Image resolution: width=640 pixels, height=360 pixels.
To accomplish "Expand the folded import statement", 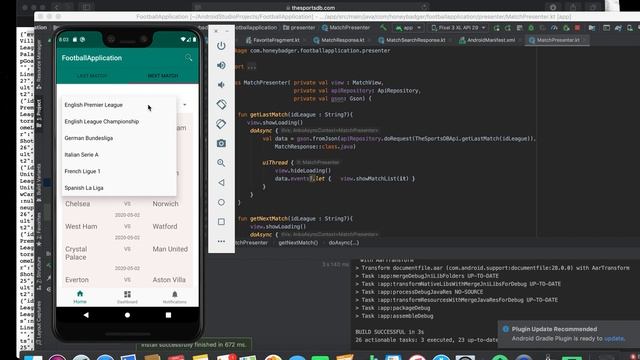I will pos(251,67).
